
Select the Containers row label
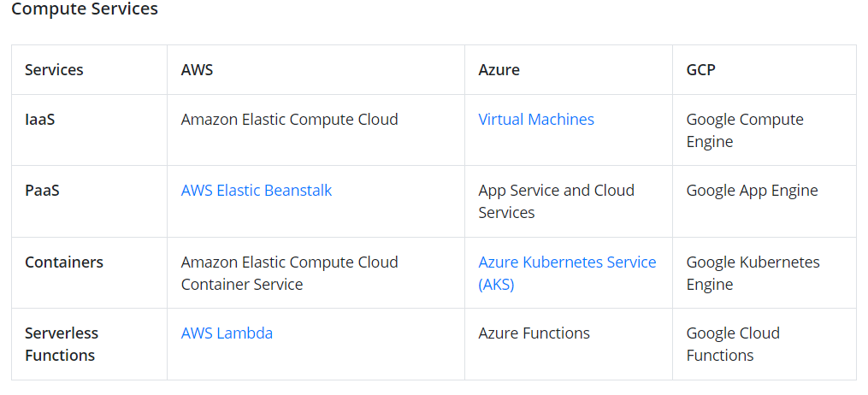(64, 262)
